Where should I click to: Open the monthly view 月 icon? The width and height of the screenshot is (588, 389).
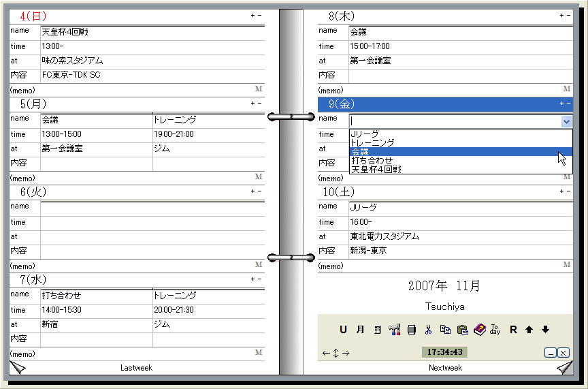point(361,330)
